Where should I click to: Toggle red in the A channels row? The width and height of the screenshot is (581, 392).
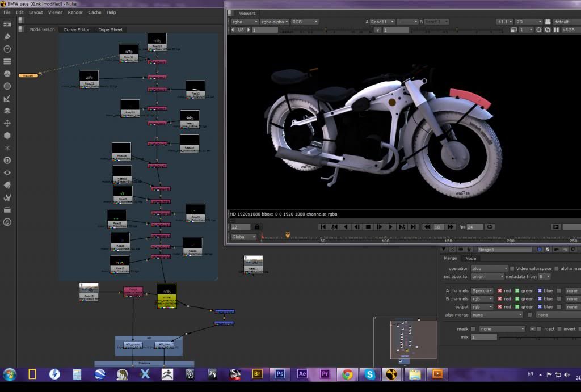coord(500,291)
